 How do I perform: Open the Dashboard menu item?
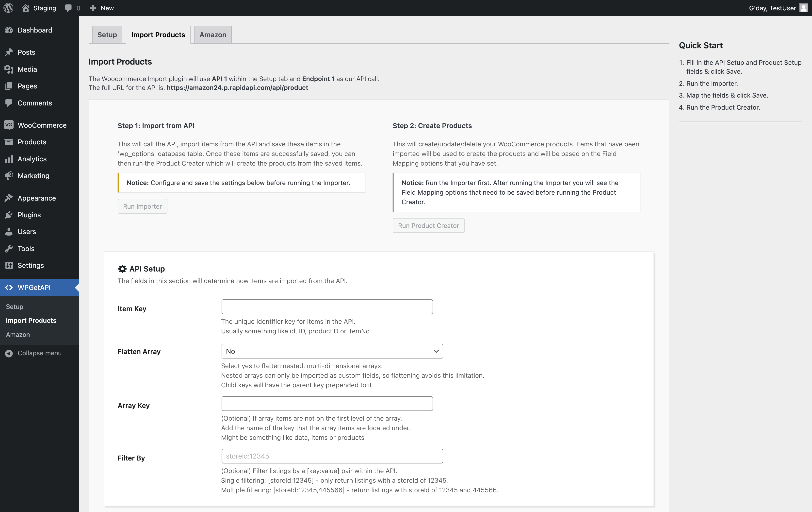pyautogui.click(x=35, y=30)
